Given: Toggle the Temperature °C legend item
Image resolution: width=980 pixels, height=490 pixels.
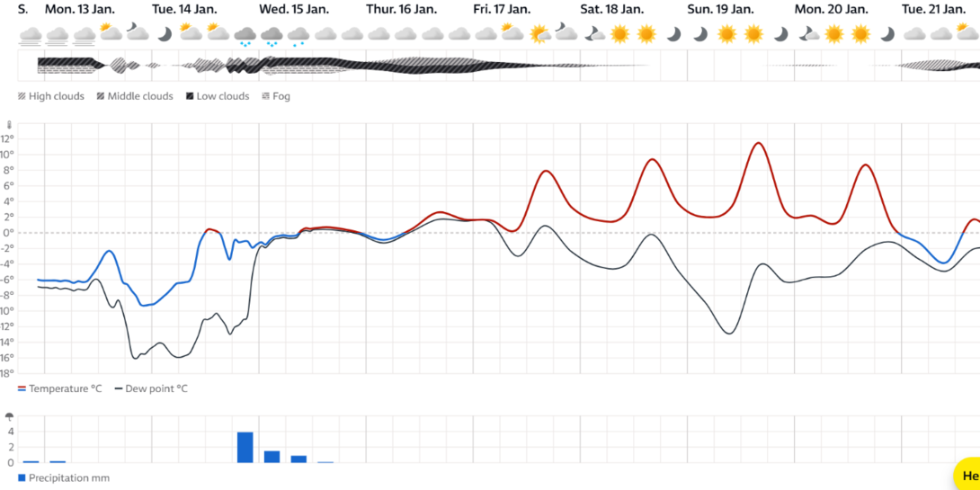Looking at the screenshot, I should [x=60, y=388].
